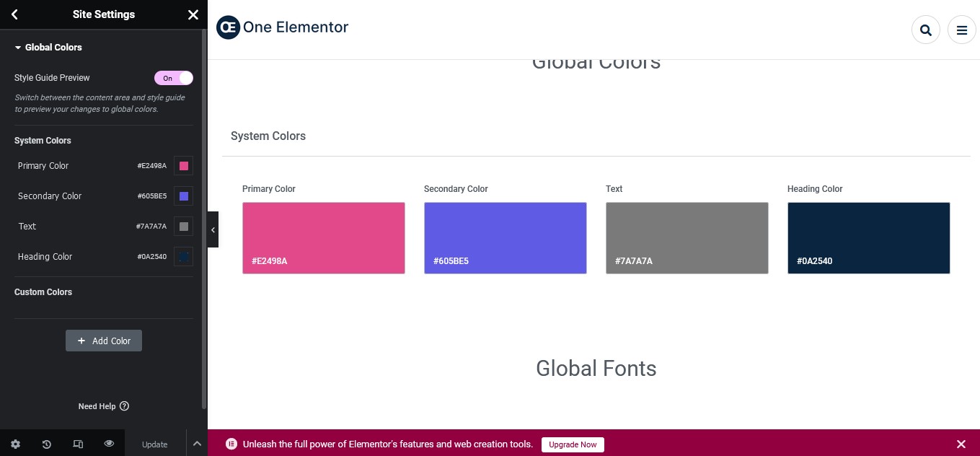980x456 pixels.
Task: Open the Primary Color picker swatch
Action: click(x=183, y=166)
